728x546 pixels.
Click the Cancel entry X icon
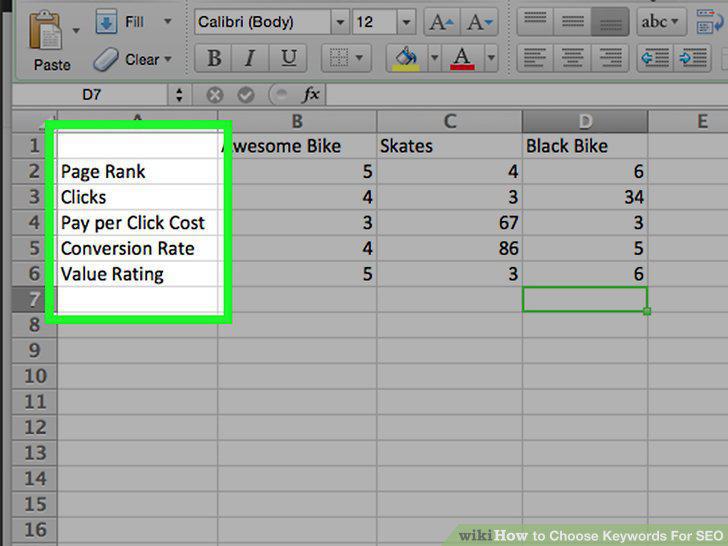[x=214, y=95]
